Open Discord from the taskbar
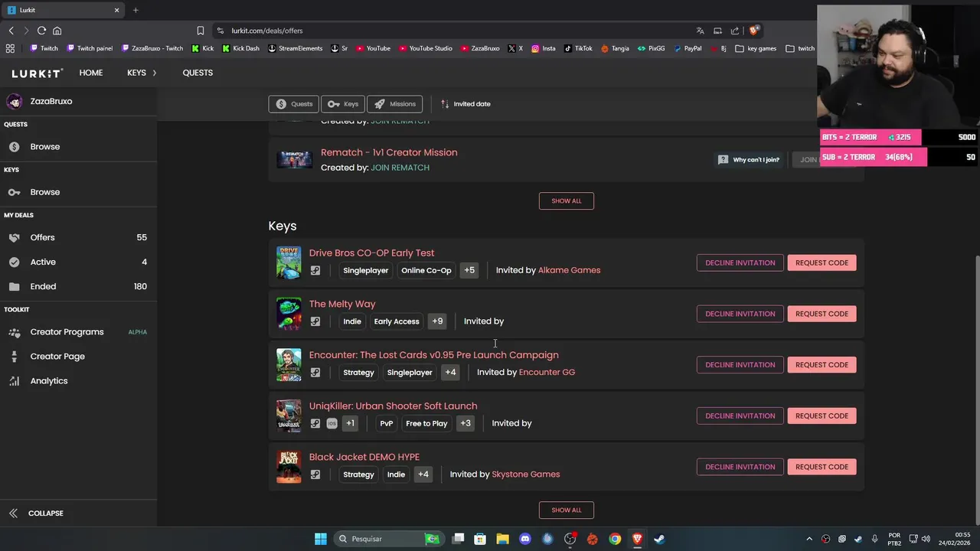The width and height of the screenshot is (980, 551). (x=525, y=539)
